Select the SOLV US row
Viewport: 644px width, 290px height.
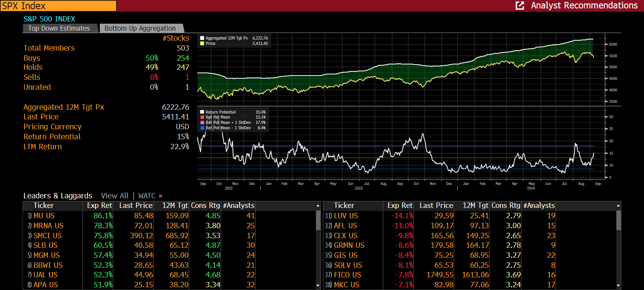coord(470,265)
